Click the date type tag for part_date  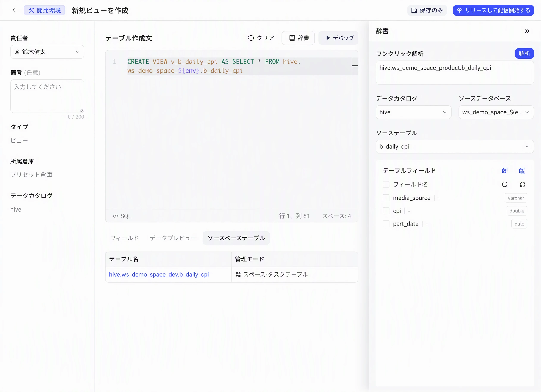coord(519,224)
